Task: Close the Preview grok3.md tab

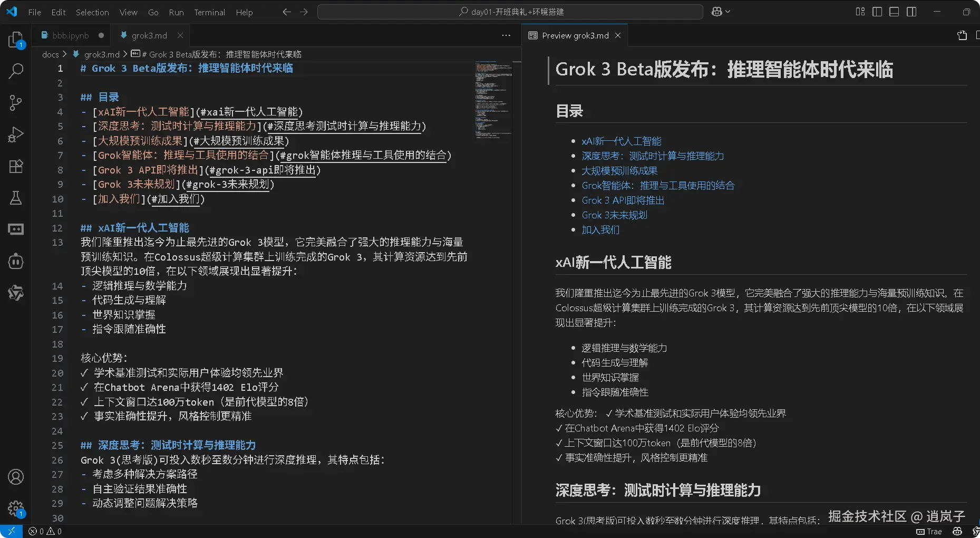Action: 618,35
